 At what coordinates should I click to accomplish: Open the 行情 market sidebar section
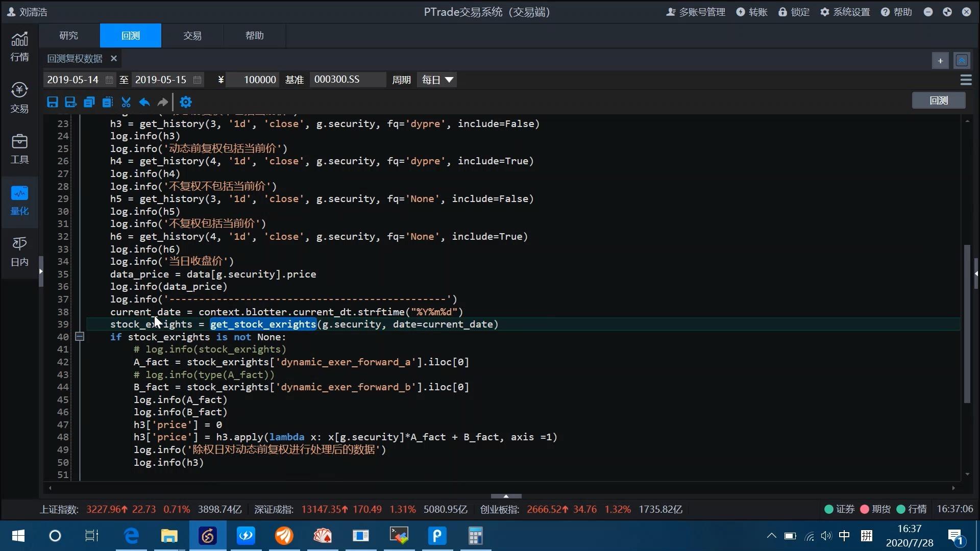19,46
